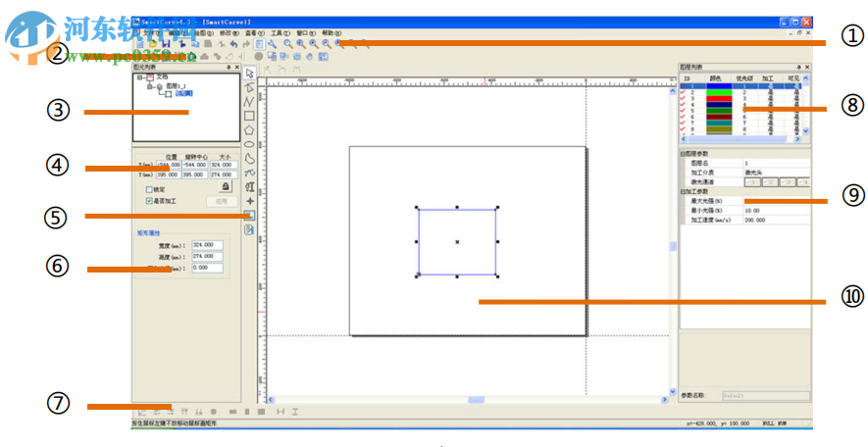
Task: Click the padlock lock-ratio button
Action: 226,187
